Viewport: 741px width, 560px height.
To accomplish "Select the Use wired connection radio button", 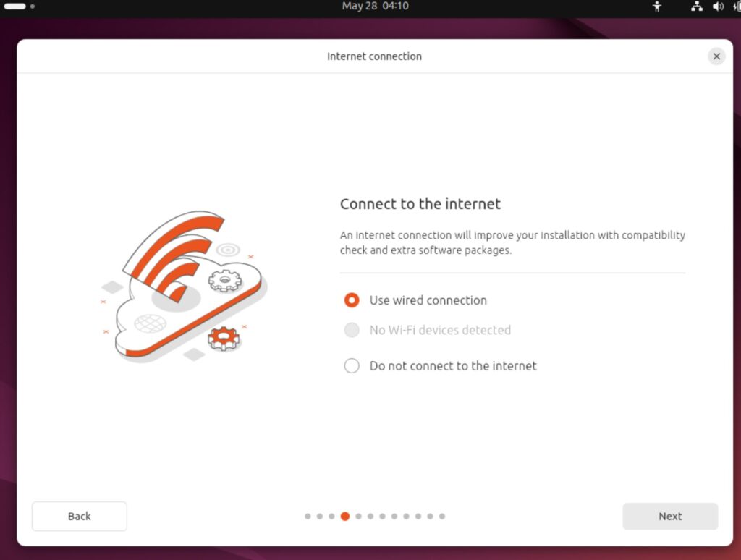I will (x=352, y=300).
